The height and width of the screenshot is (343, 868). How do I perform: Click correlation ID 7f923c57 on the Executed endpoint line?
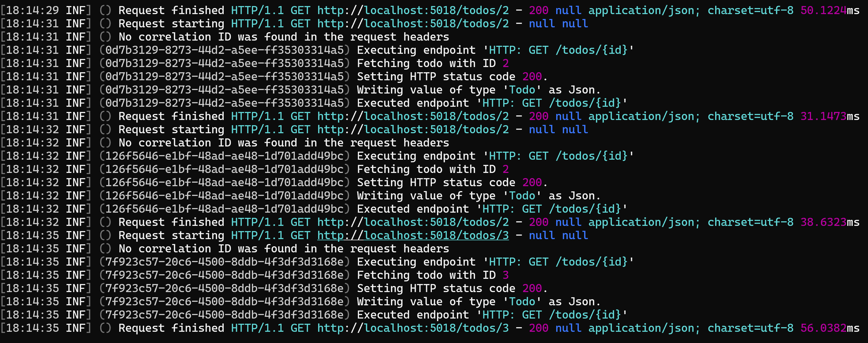[x=224, y=315]
